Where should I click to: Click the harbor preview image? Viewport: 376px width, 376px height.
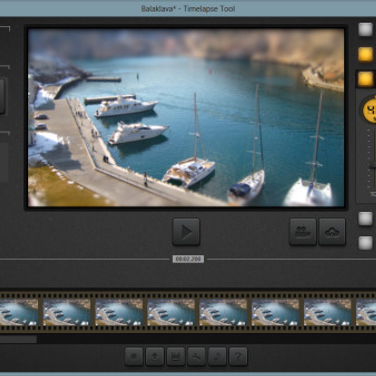coord(186,117)
